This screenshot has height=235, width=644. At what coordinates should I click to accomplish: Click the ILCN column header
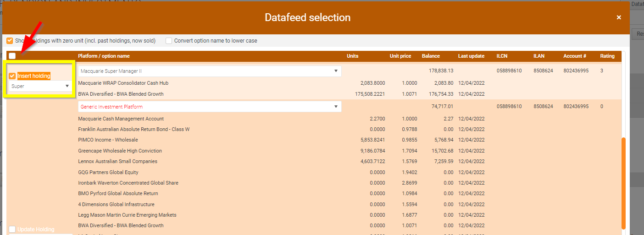point(502,56)
